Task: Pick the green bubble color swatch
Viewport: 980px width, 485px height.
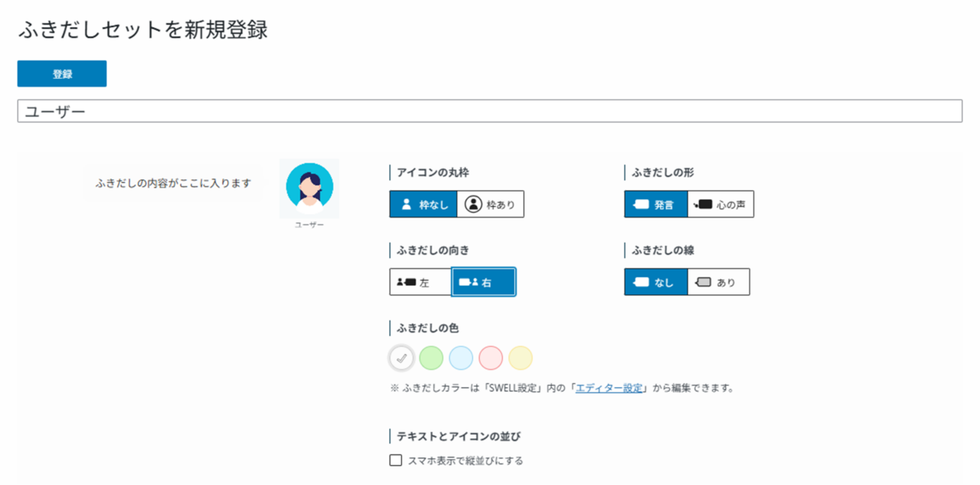Action: [431, 358]
